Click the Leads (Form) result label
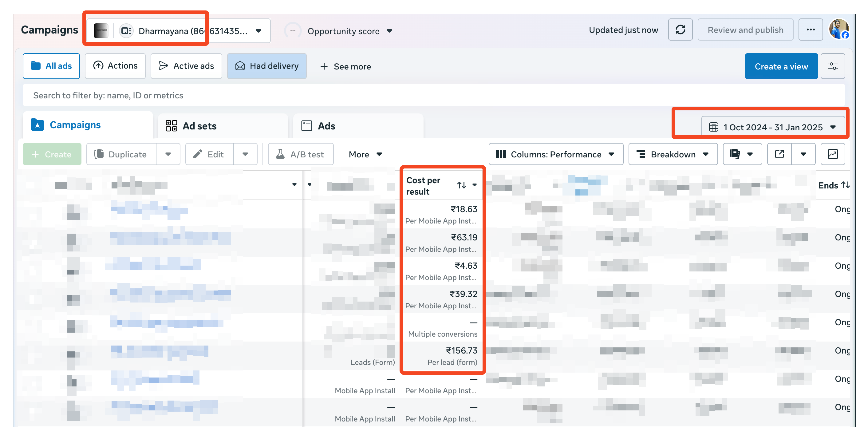The width and height of the screenshot is (868, 439). (x=372, y=362)
